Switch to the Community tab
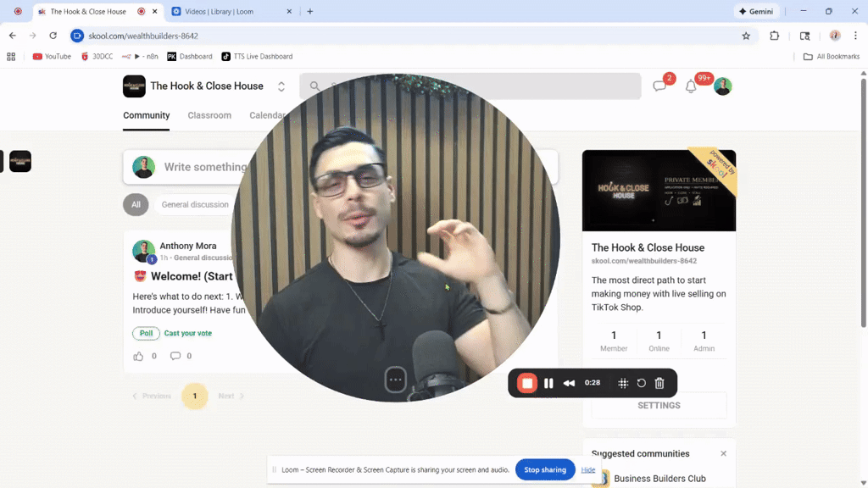868x488 pixels. coord(146,115)
